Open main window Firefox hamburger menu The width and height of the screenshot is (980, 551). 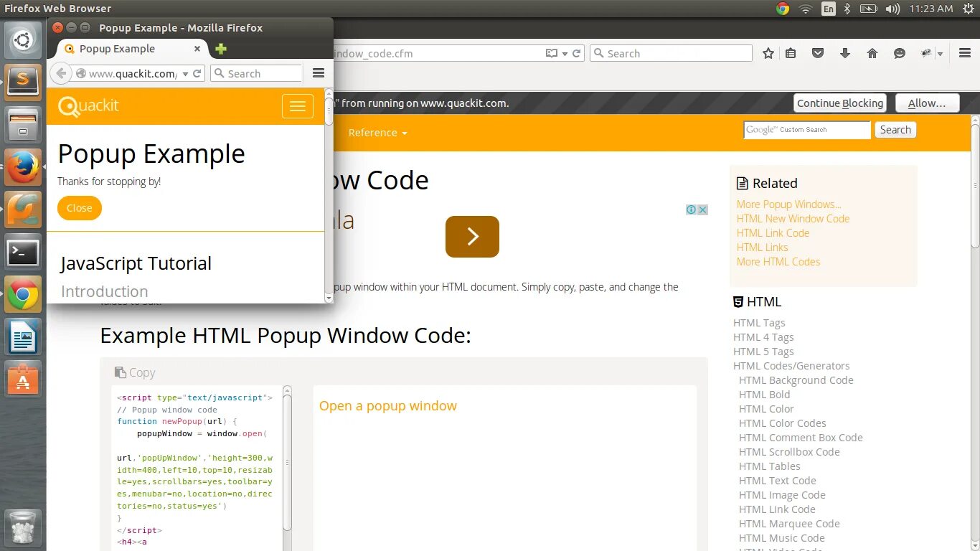[x=965, y=53]
